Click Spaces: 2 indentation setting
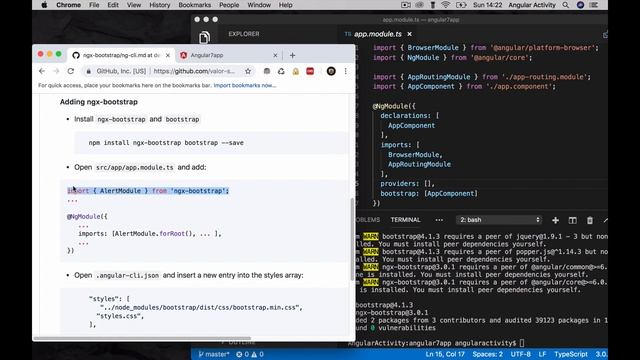640x360 pixels. pos(487,354)
